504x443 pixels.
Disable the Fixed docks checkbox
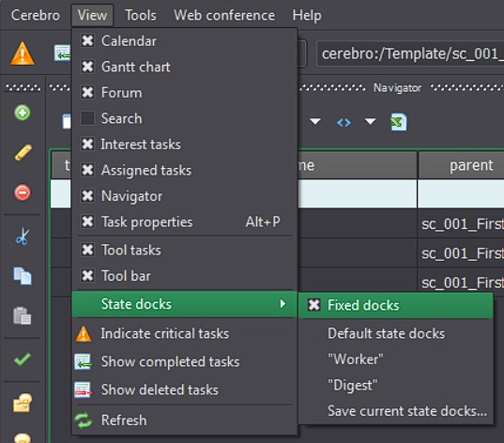(x=314, y=305)
